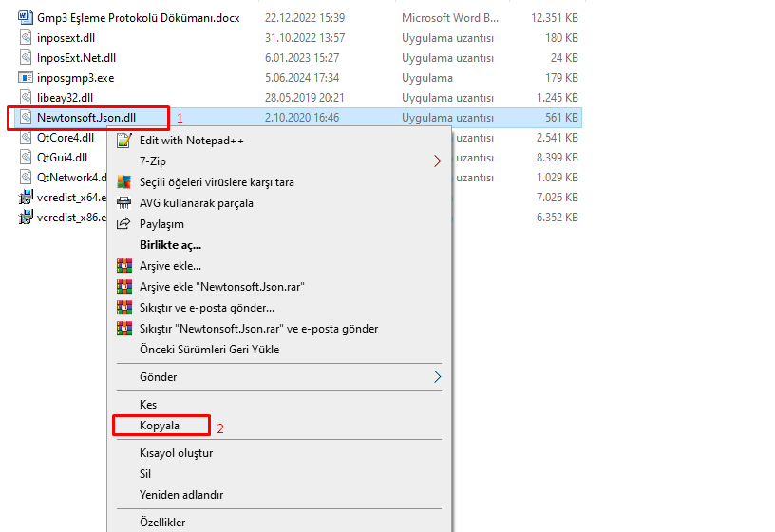Viewport: 775px width, 532px height.
Task: Choose Edit with Notepad++
Action: coord(192,141)
